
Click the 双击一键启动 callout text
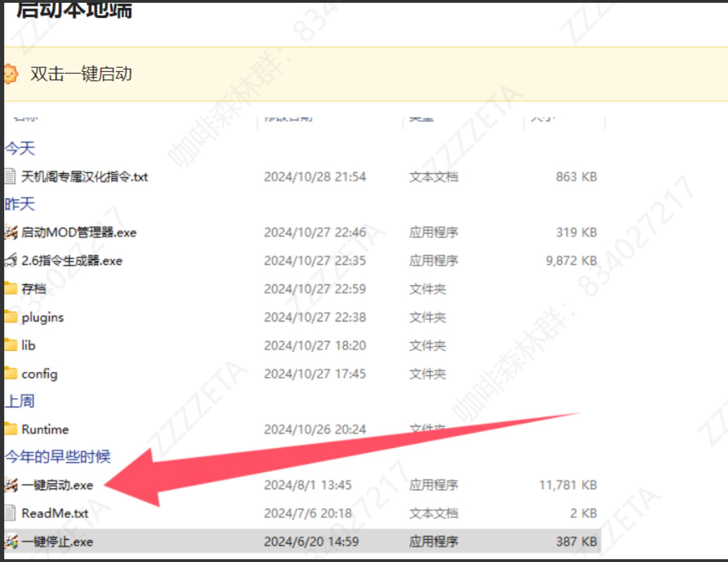point(81,74)
